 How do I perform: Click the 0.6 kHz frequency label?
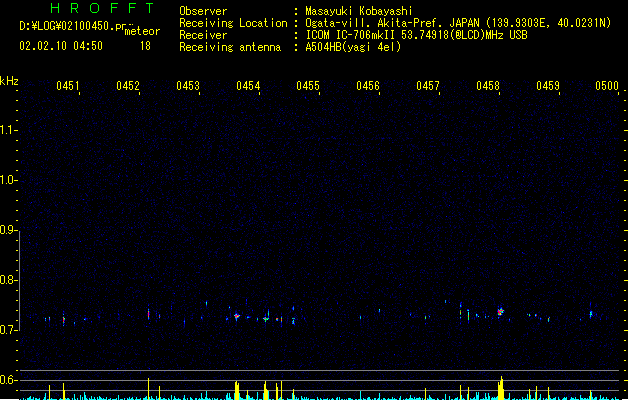(x=7, y=380)
